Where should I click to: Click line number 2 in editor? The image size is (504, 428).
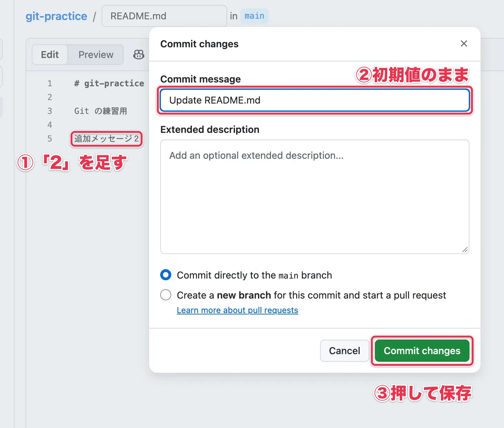(x=50, y=97)
